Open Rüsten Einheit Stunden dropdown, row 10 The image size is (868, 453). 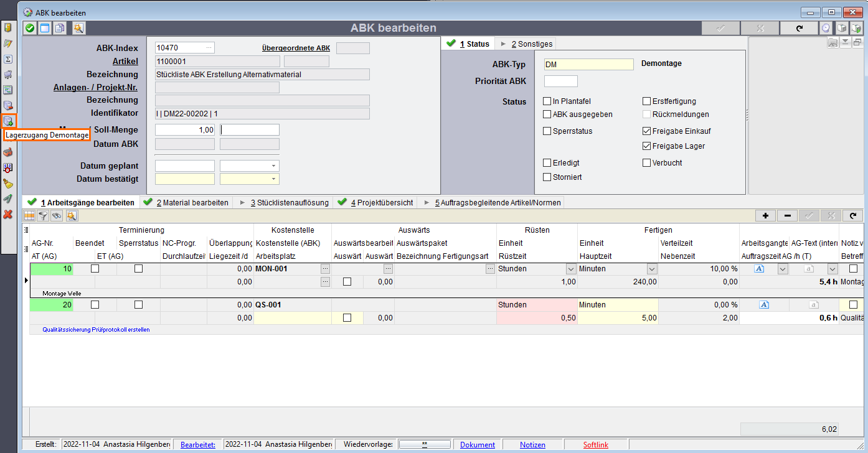click(x=571, y=269)
